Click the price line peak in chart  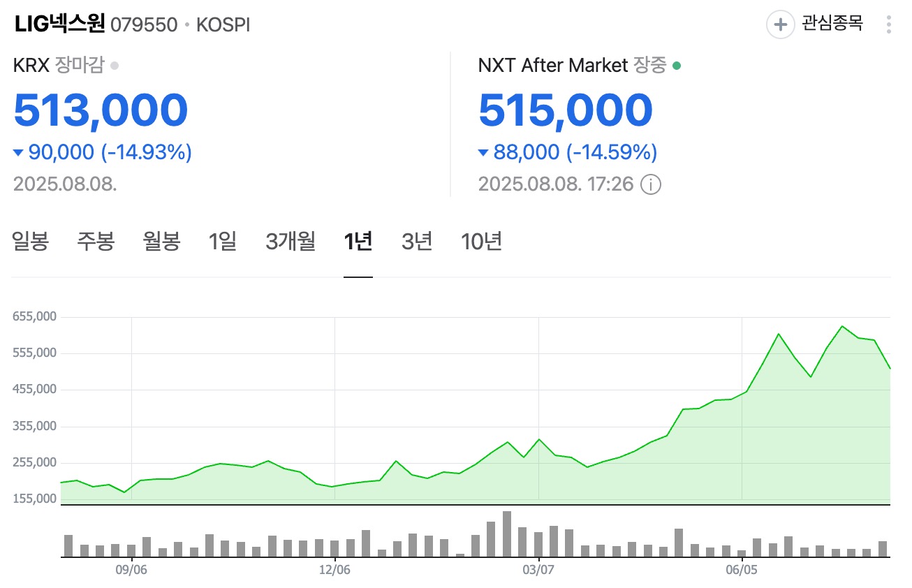tap(842, 326)
